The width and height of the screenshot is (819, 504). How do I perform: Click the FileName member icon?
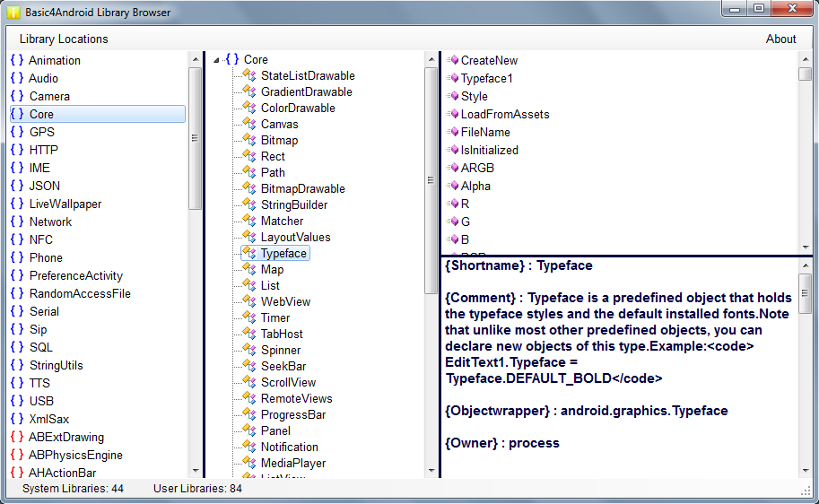point(453,132)
